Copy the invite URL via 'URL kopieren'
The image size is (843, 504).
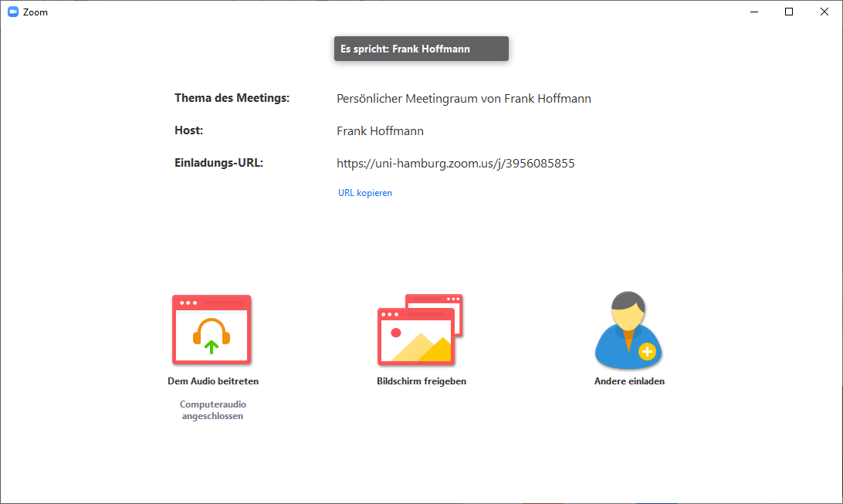point(365,193)
